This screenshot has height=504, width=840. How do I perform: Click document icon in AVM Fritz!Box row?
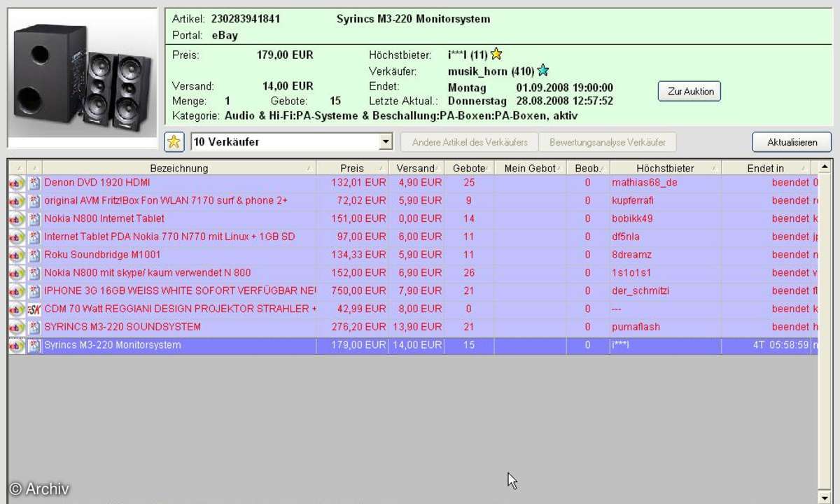tap(34, 201)
